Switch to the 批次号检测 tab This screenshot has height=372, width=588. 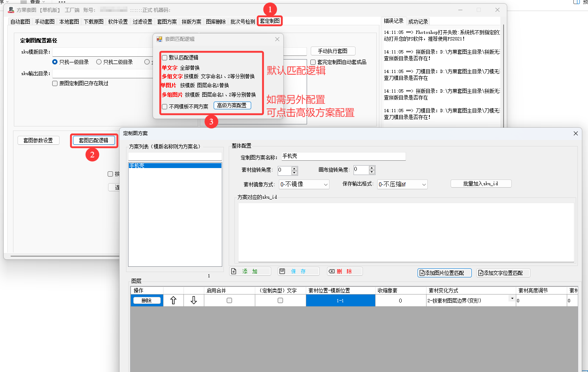pyautogui.click(x=243, y=22)
